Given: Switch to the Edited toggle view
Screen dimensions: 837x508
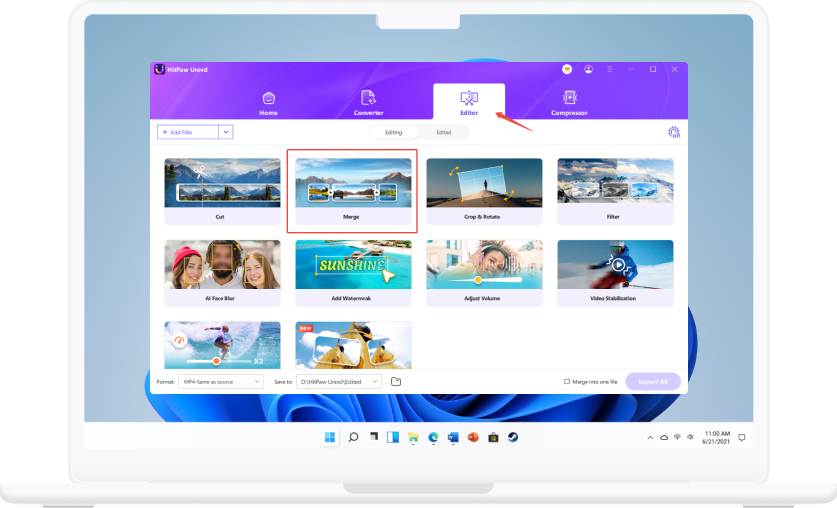Looking at the screenshot, I should pos(443,132).
